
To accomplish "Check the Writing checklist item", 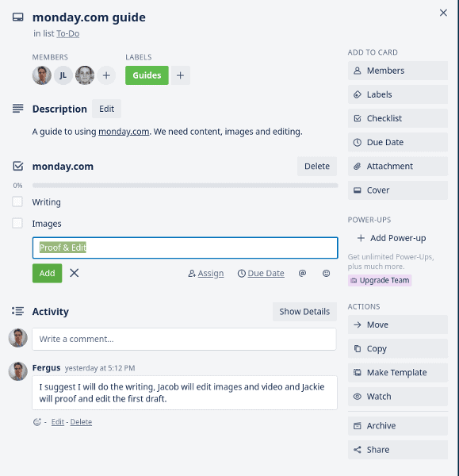I will (x=17, y=202).
